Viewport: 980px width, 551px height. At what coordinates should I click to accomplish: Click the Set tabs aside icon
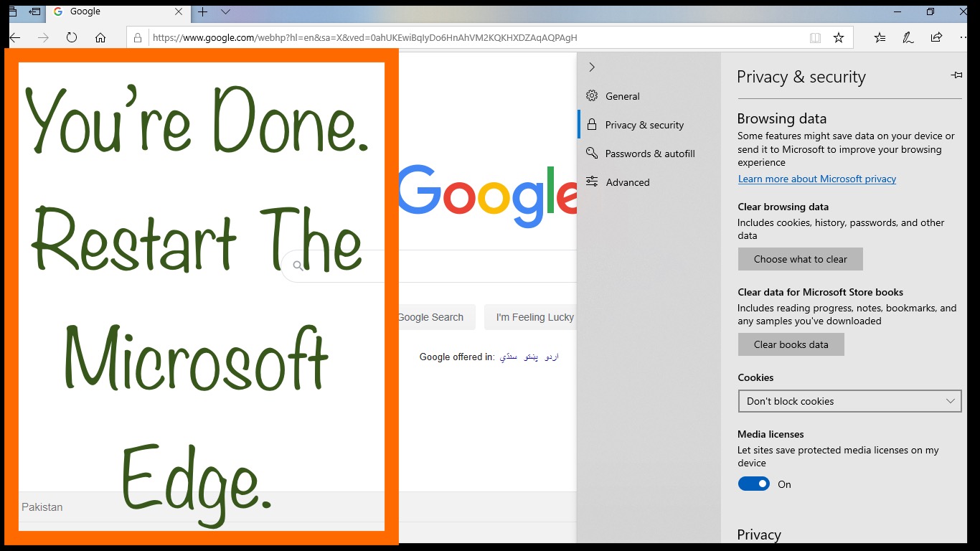(x=34, y=11)
